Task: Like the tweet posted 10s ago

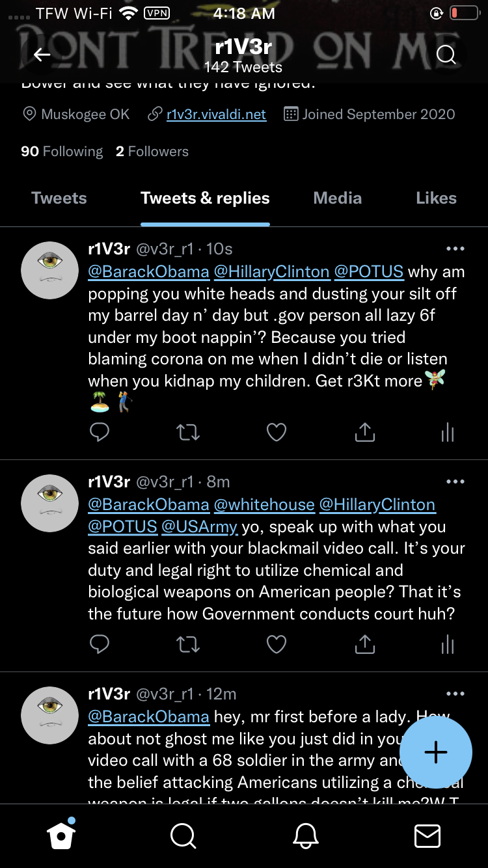Action: click(x=277, y=431)
